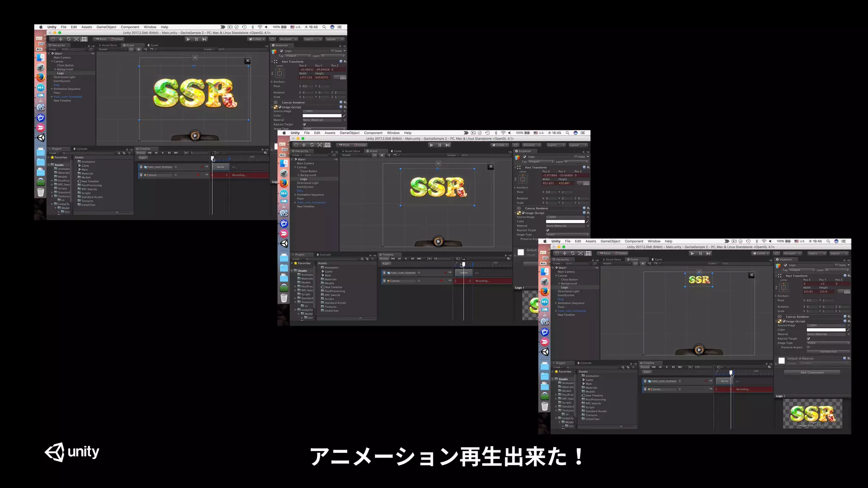Click scene lighting toggle icon in front Unity window

pos(643,263)
